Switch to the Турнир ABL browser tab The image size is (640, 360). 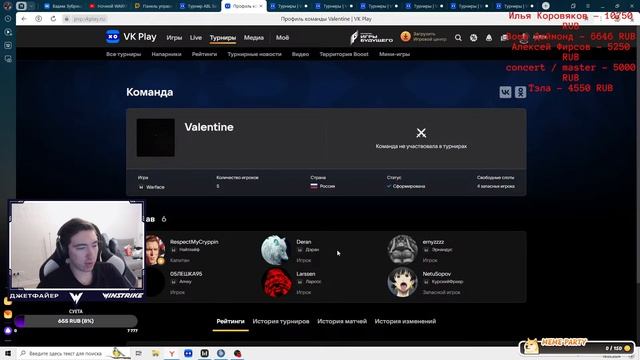198,6
